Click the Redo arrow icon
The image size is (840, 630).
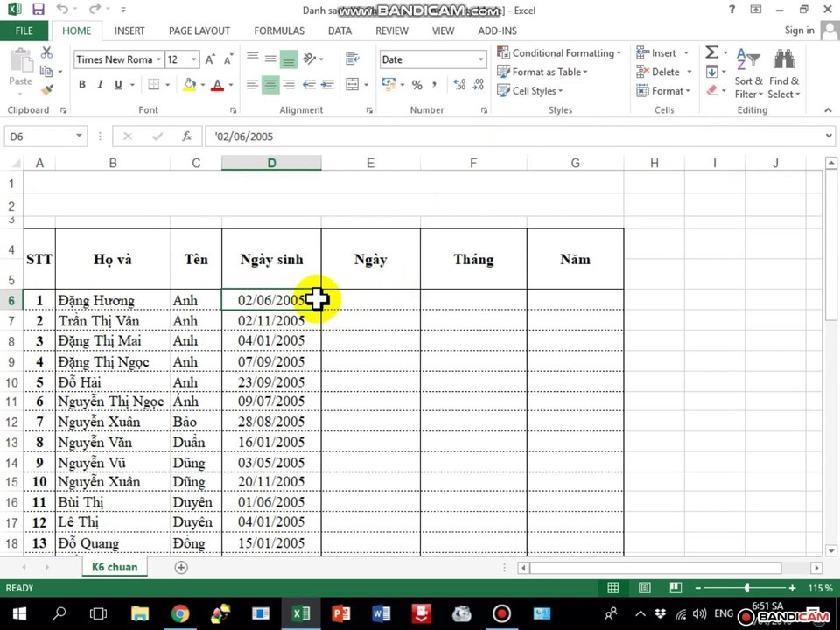point(94,9)
